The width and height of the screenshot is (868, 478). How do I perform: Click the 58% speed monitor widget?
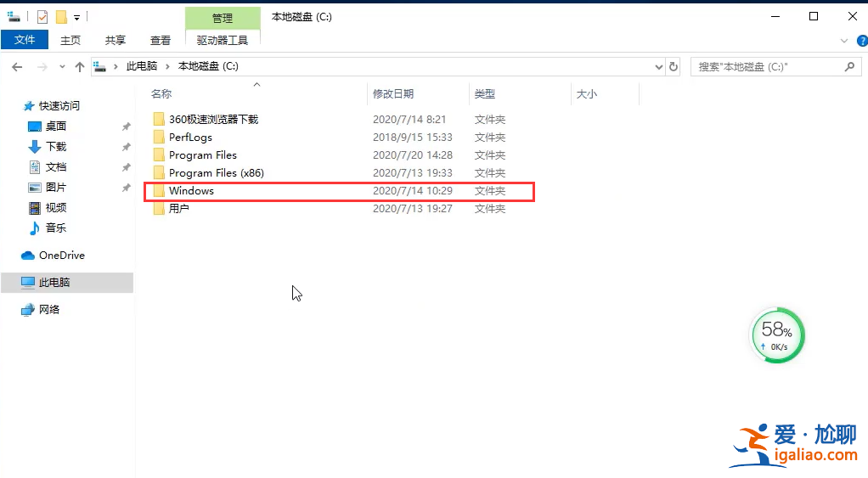coord(776,335)
